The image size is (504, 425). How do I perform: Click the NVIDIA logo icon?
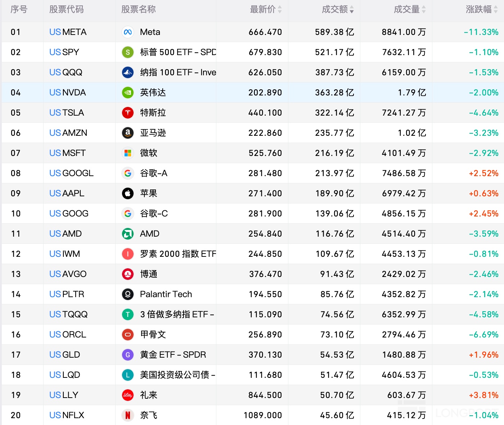127,93
